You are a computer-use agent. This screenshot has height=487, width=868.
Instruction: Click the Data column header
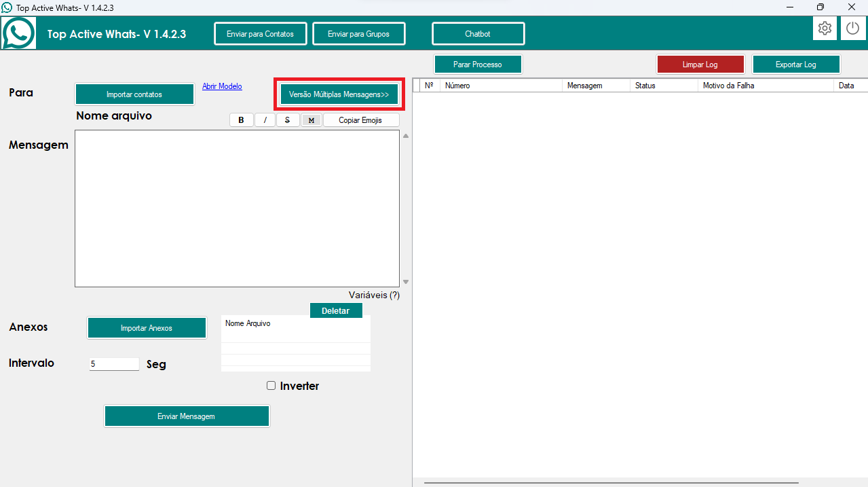[850, 86]
